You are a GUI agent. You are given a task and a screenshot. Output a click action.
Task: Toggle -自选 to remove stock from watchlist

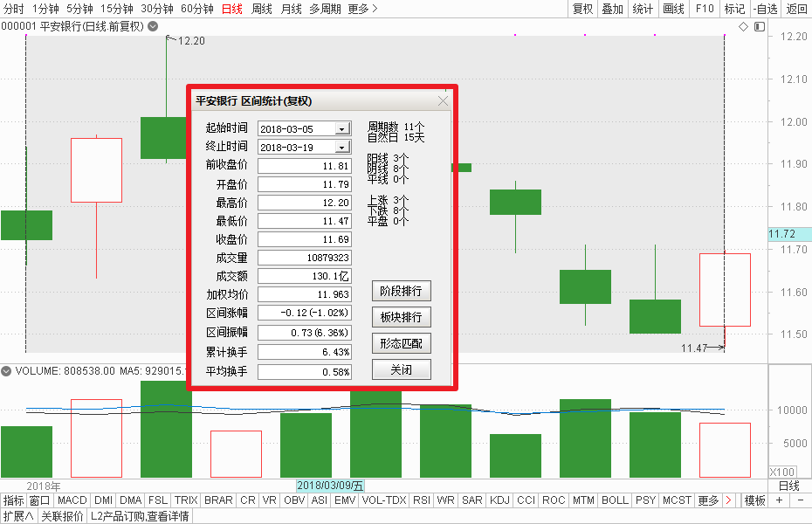point(766,10)
